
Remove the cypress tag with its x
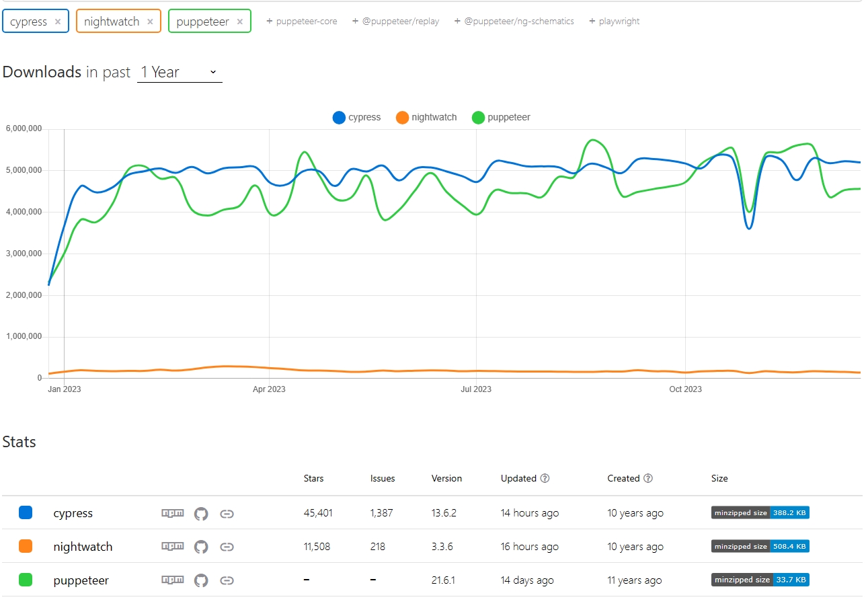pyautogui.click(x=58, y=22)
